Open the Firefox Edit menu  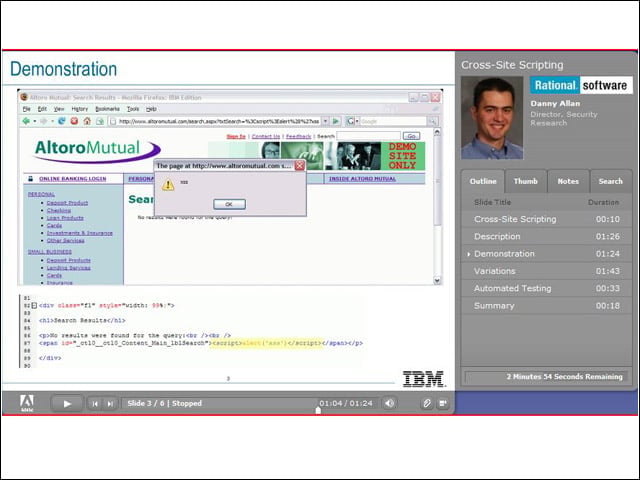[x=42, y=109]
